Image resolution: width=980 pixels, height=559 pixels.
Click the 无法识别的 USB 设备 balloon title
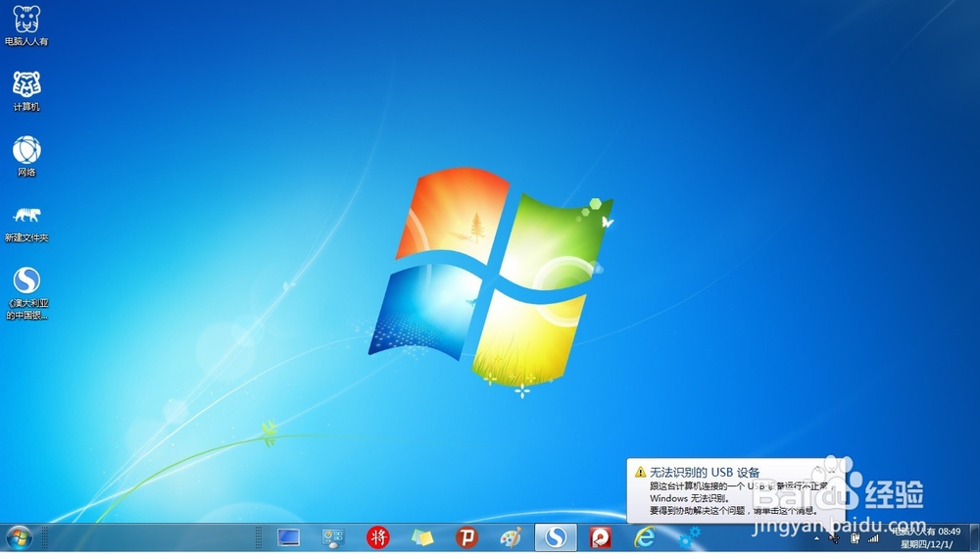[705, 472]
